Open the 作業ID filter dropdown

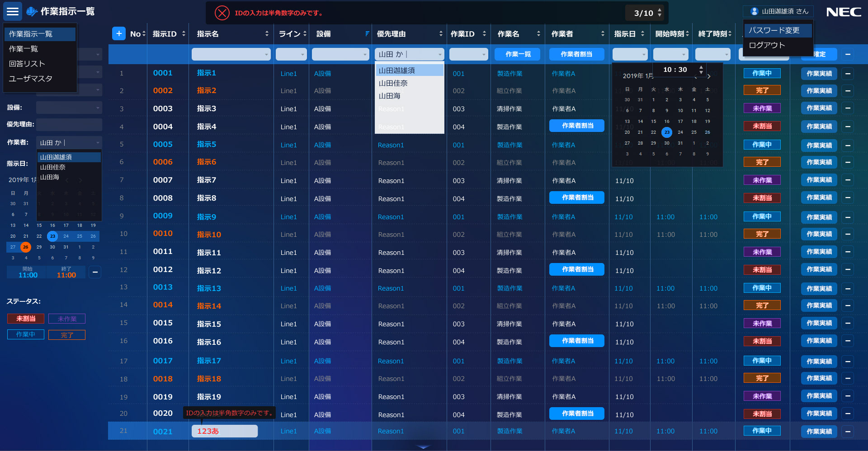coord(469,54)
